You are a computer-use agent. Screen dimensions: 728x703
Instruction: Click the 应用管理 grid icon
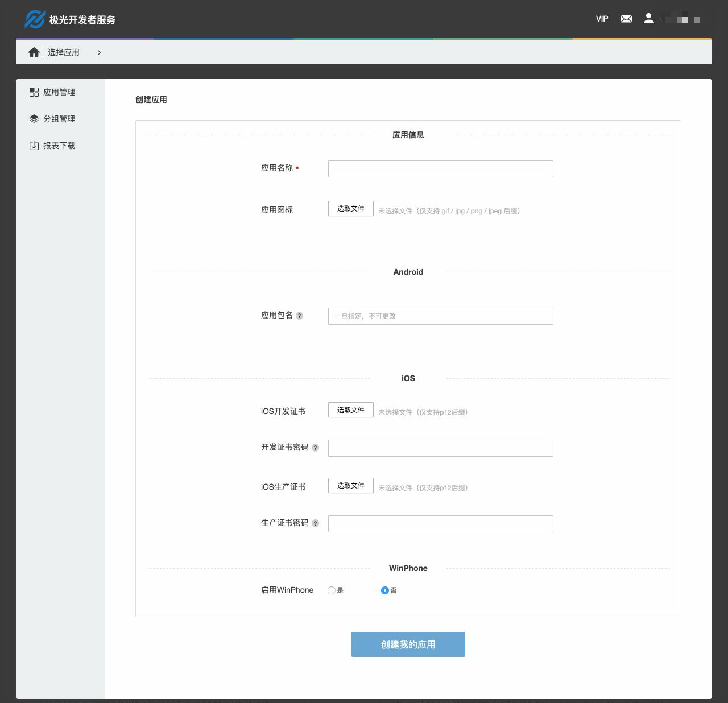point(34,92)
